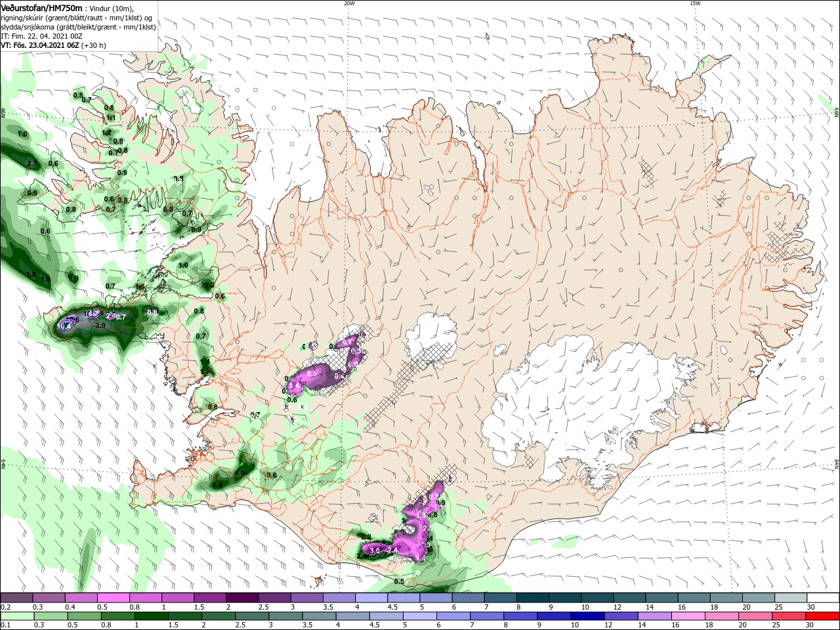Image resolution: width=840 pixels, height=630 pixels.
Task: Click the 1.1 precipitation value in the Westfjords
Action: (111, 118)
